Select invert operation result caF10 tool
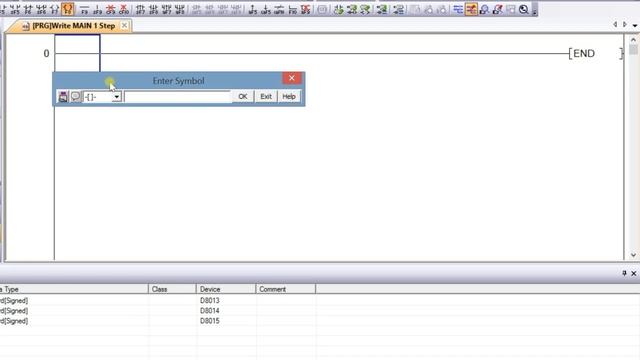This screenshot has height=360, width=640. [279, 9]
